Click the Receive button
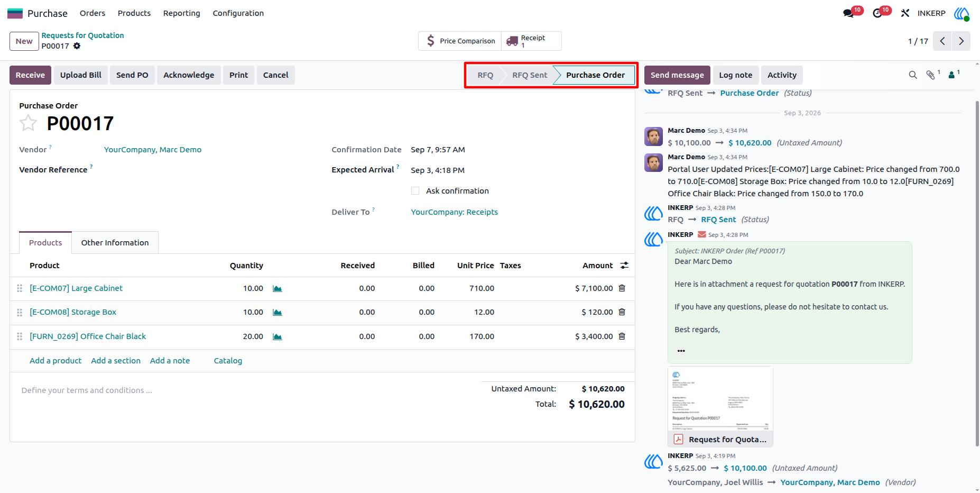 click(30, 75)
